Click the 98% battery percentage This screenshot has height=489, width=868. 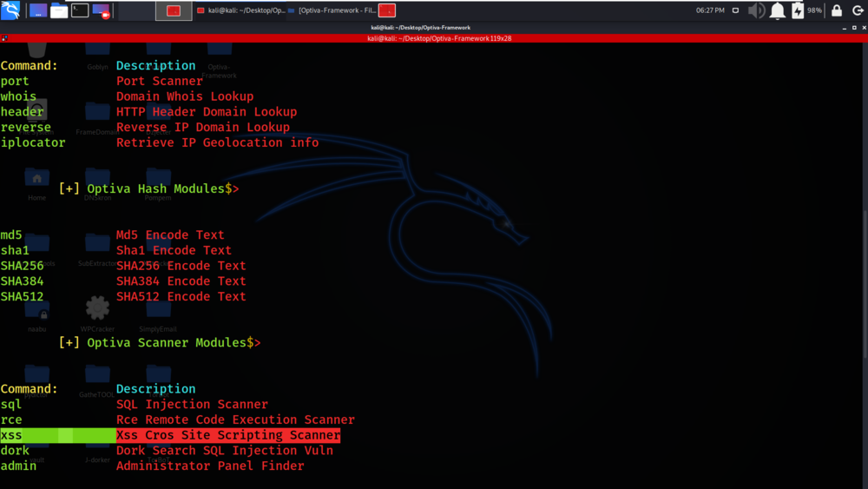click(x=814, y=10)
